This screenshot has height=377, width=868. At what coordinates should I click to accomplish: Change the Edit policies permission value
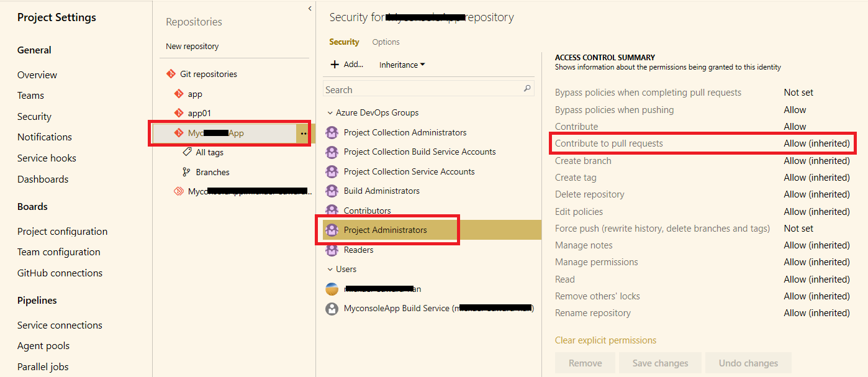coord(816,212)
